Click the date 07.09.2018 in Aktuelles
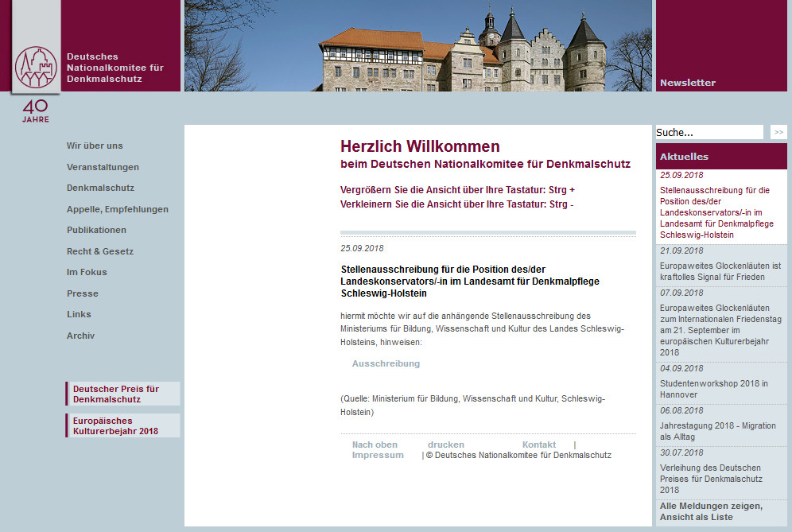This screenshot has height=532, width=792. point(681,293)
